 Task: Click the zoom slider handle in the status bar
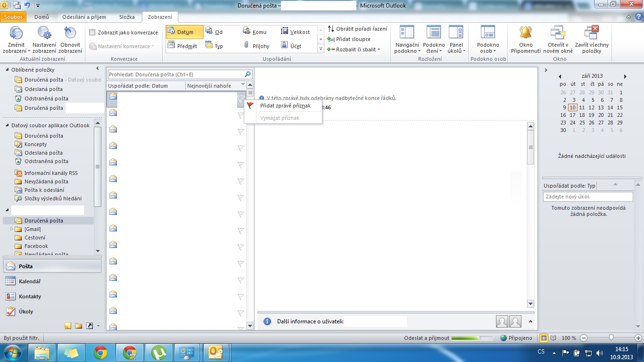[611, 338]
